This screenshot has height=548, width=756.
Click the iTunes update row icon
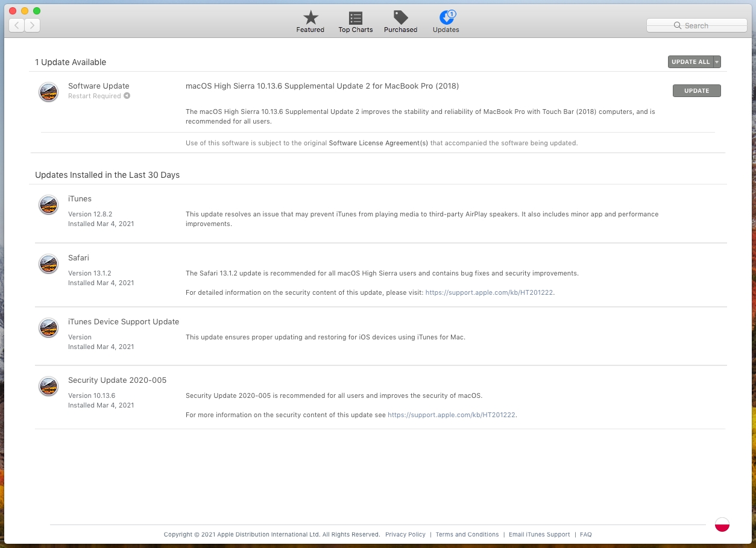49,205
